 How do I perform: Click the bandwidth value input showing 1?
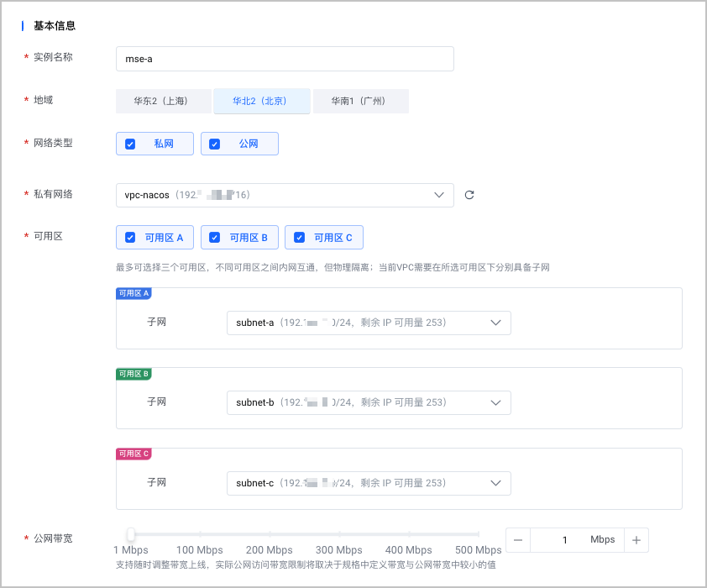pos(564,540)
